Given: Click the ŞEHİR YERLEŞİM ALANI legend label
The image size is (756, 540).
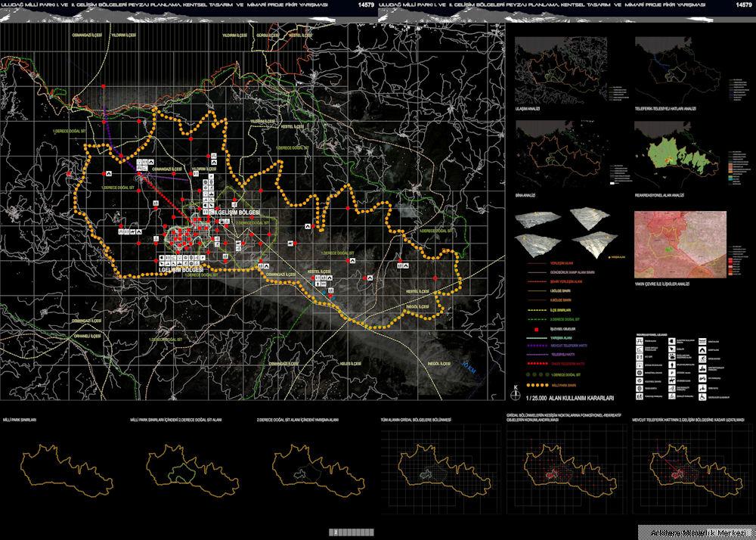Looking at the screenshot, I should pyautogui.click(x=566, y=281).
